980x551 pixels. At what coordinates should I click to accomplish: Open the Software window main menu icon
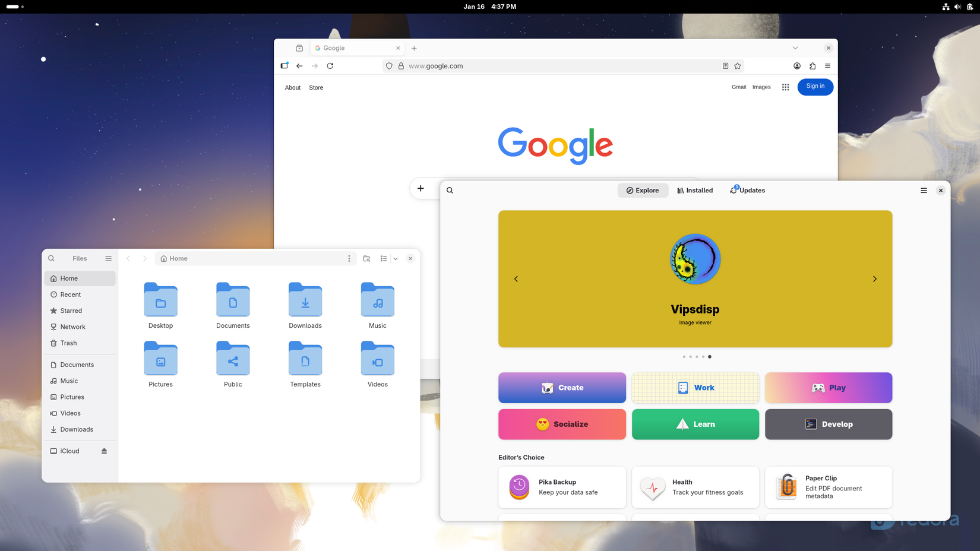[924, 191]
